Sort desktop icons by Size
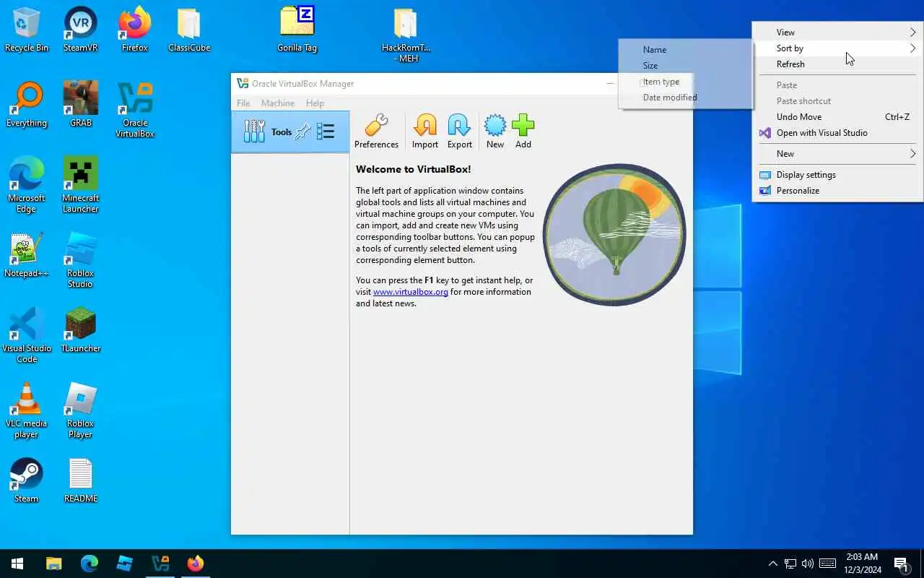The width and height of the screenshot is (924, 578). coord(685,66)
